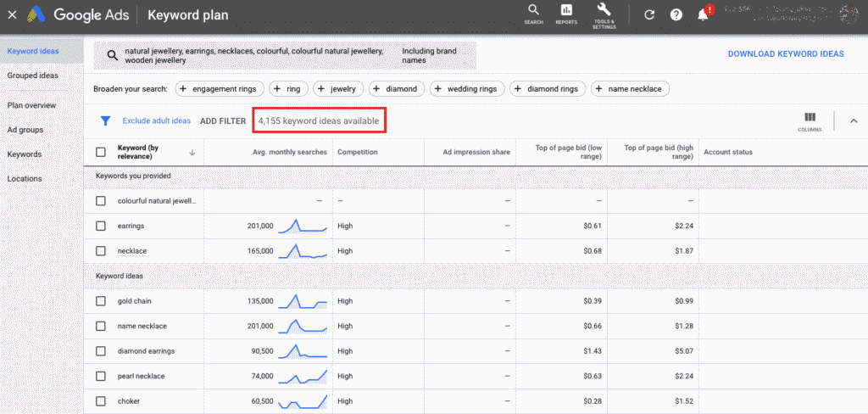Add 'name necklace' suggestion chip

[x=630, y=89]
